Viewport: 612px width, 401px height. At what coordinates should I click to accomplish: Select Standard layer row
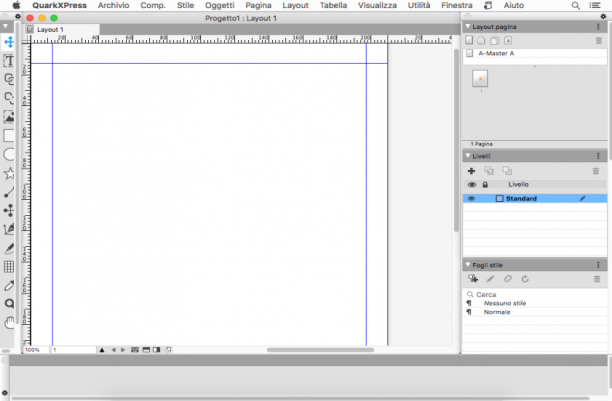(535, 198)
